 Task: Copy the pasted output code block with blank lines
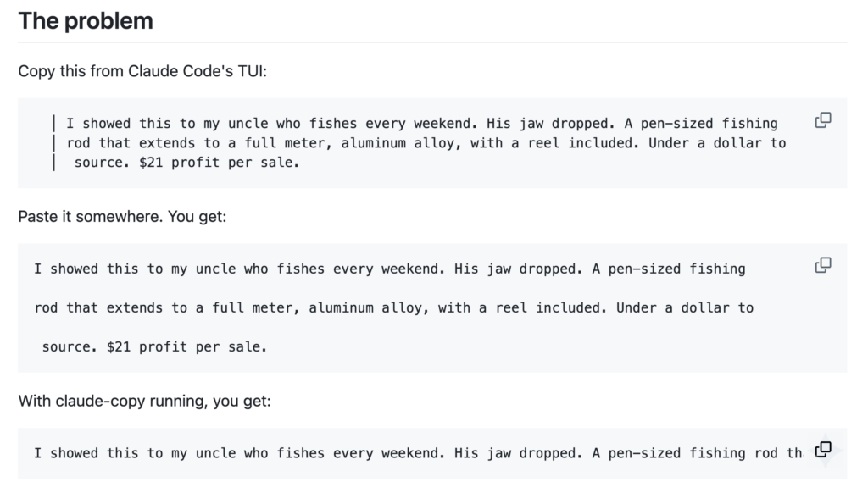click(822, 266)
